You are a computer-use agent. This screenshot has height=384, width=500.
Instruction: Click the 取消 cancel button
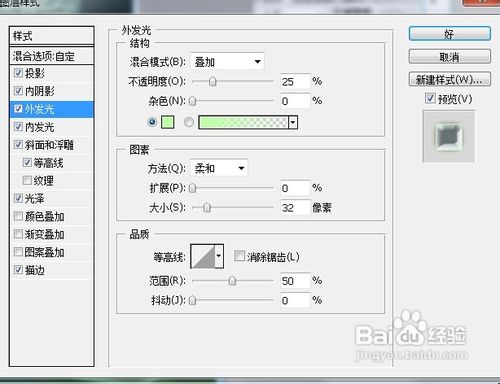coord(450,57)
